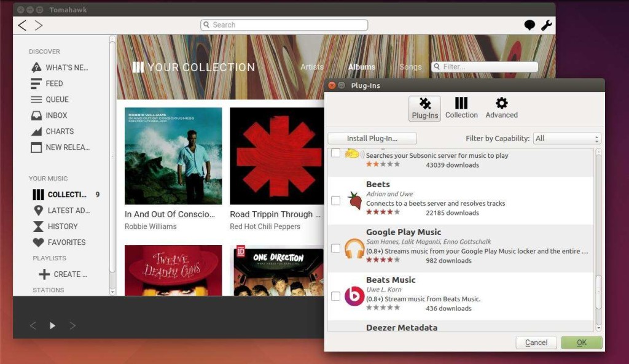Click the Beats Music logo icon

[x=354, y=296]
